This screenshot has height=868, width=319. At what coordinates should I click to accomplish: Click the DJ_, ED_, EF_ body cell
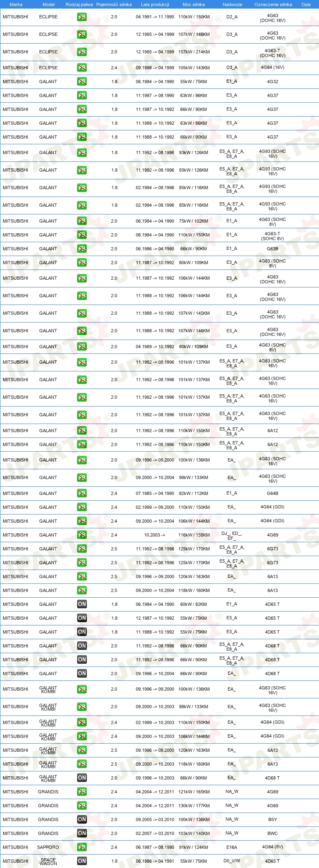pos(232,536)
